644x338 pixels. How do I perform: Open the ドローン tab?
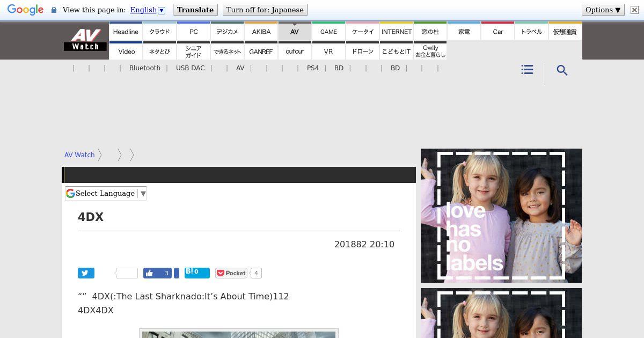[362, 51]
